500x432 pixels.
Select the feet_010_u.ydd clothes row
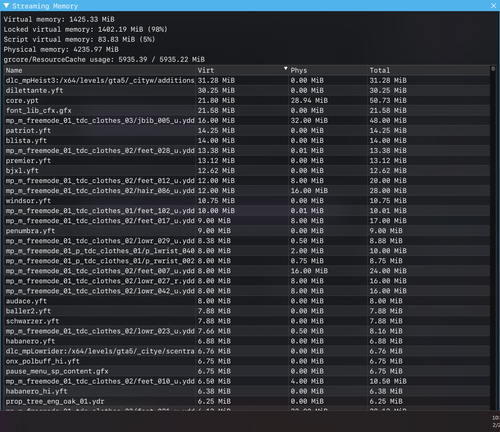(x=247, y=381)
